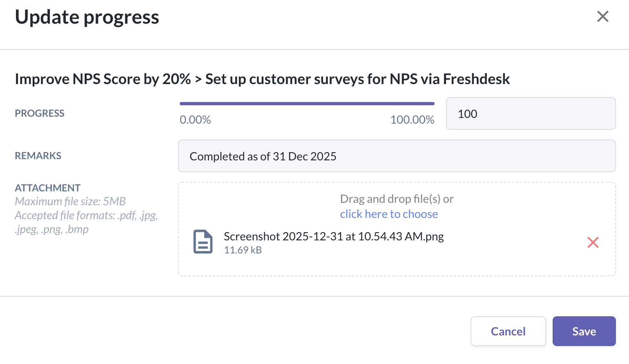Click the PROGRESS field label

(40, 113)
